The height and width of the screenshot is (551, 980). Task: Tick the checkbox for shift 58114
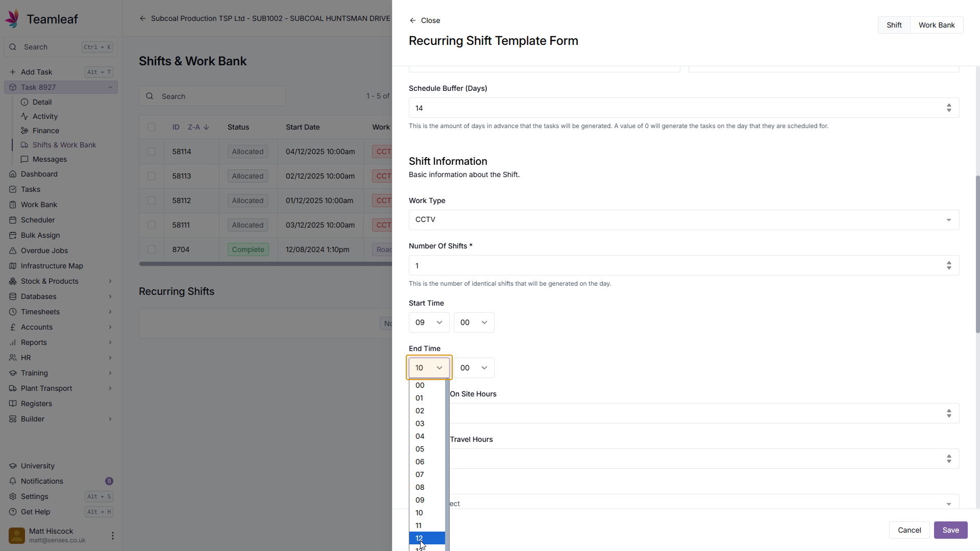tap(152, 152)
